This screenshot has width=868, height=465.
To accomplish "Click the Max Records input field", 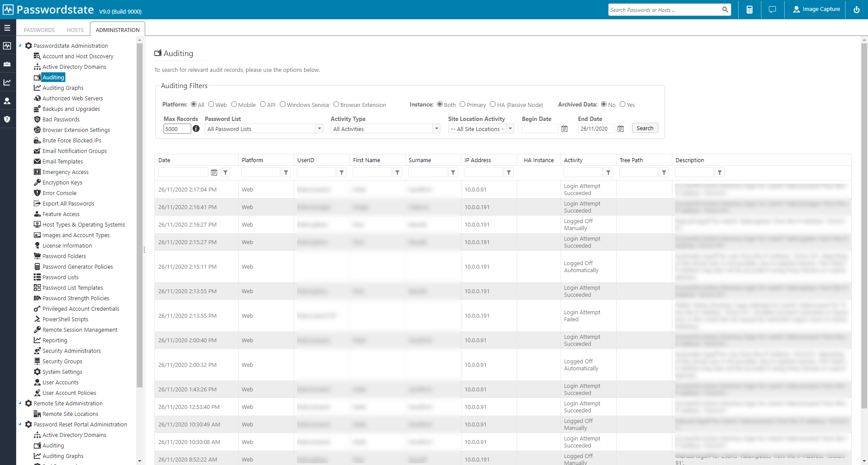I will pos(177,129).
